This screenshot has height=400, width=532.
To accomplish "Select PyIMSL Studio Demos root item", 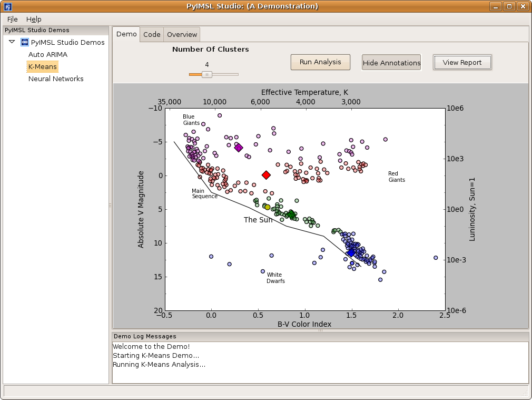I will [68, 43].
